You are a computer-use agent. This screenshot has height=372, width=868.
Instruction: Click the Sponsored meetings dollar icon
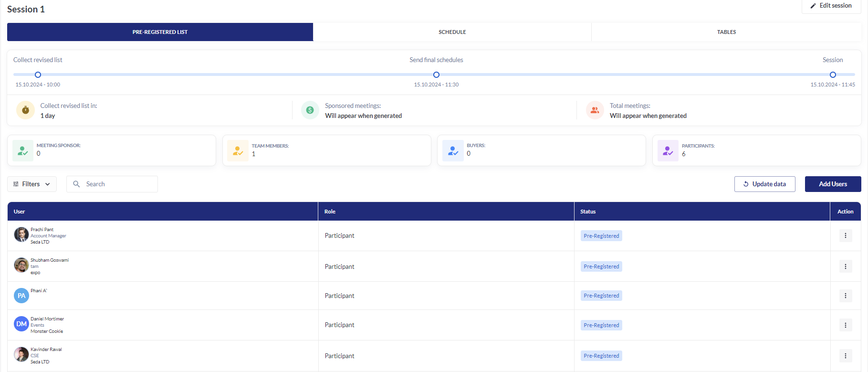pyautogui.click(x=310, y=110)
